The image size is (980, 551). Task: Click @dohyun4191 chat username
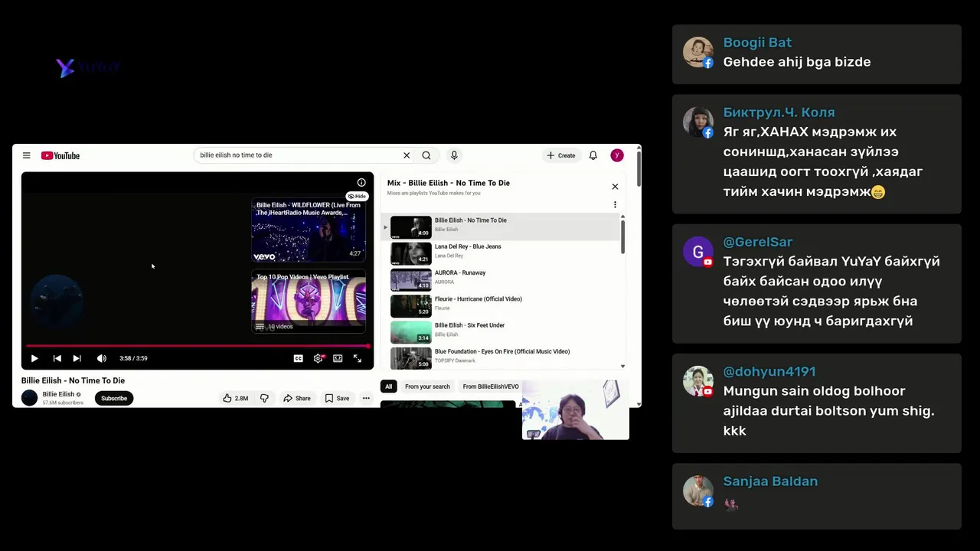769,371
